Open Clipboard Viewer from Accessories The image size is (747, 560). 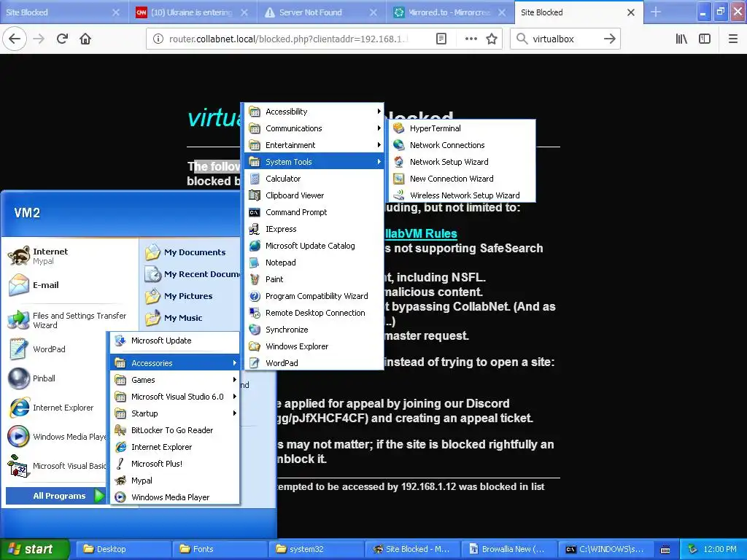click(x=314, y=195)
